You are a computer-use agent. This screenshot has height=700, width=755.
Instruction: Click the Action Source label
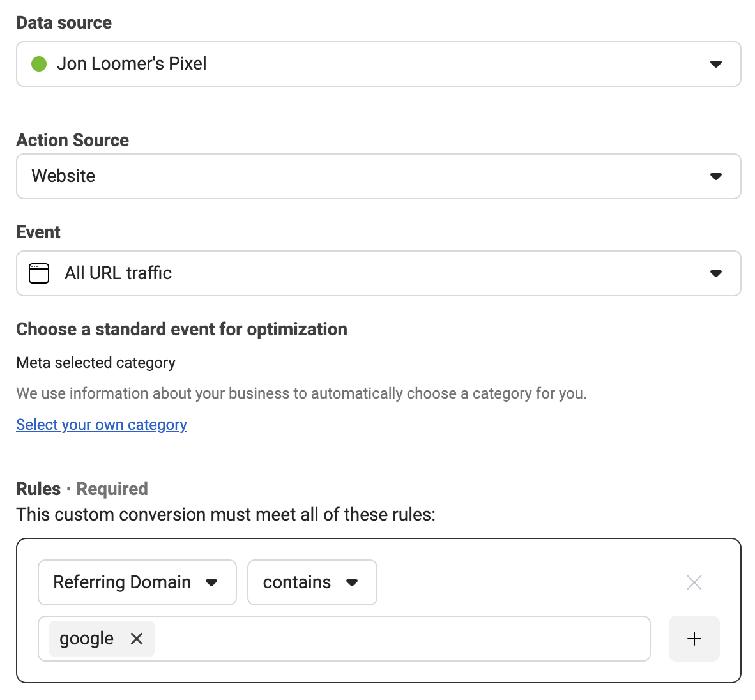[x=73, y=141]
